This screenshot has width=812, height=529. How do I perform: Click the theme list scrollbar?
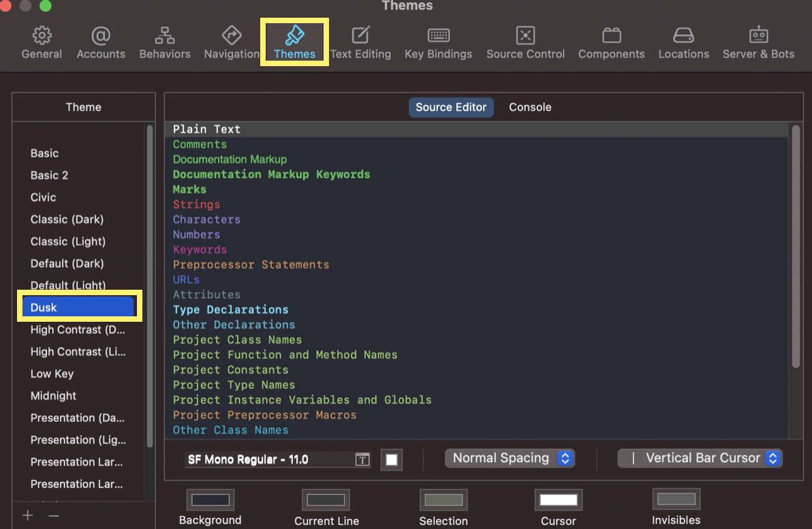150,286
